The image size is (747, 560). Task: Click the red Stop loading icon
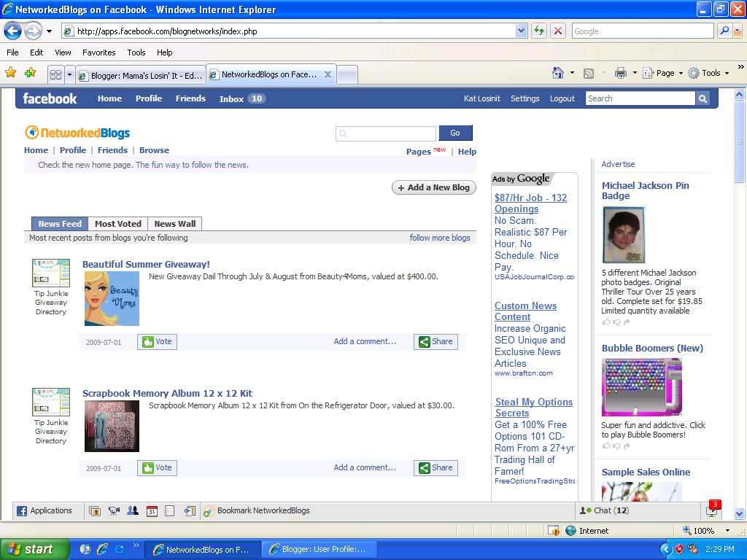[557, 31]
